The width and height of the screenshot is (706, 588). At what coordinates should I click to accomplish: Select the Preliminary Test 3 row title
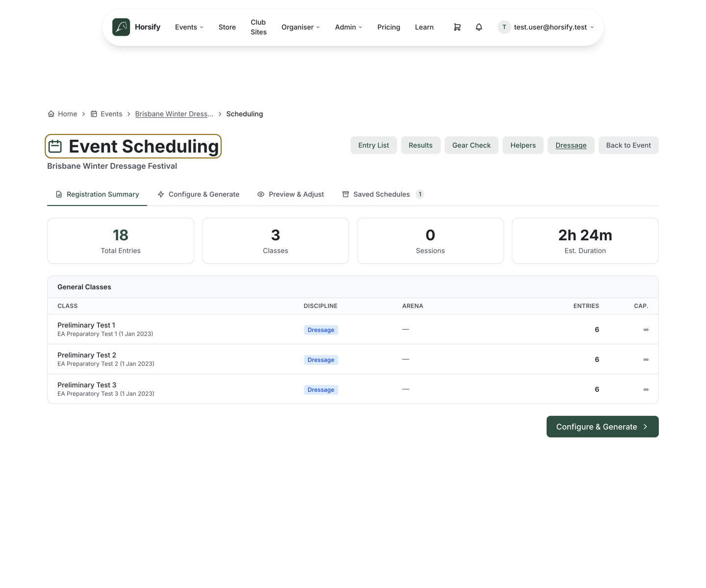pyautogui.click(x=87, y=385)
